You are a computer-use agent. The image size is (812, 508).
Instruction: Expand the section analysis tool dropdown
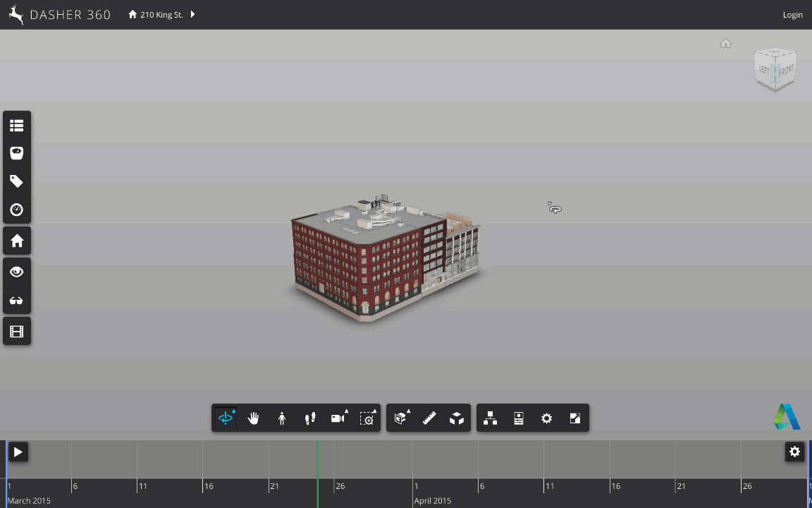400,418
